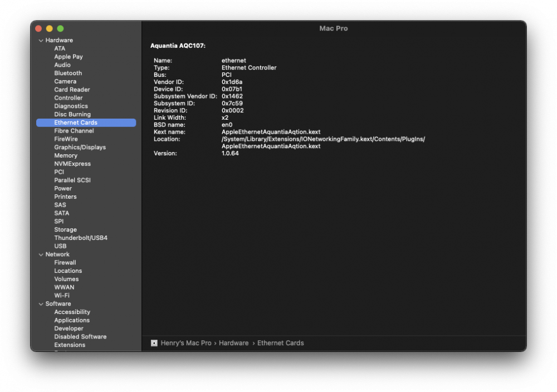Click the Subsystem Vendor ID value 0x1462

(x=232, y=96)
